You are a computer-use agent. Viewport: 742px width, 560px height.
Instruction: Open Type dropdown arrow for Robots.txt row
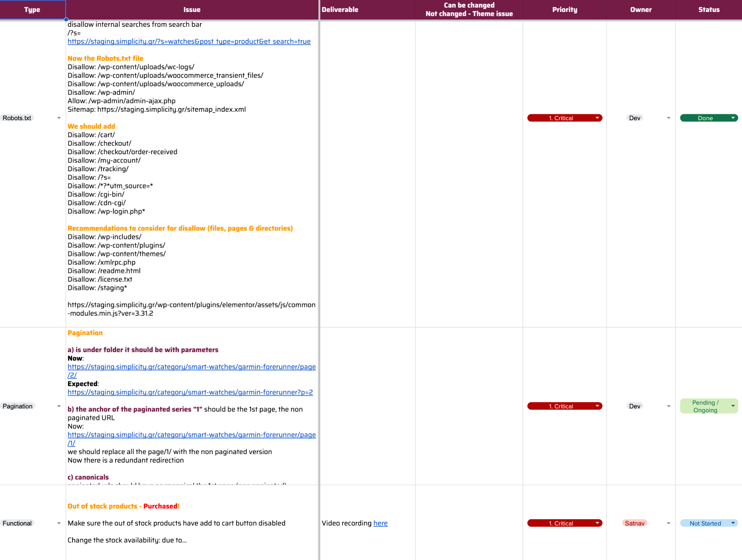click(59, 118)
